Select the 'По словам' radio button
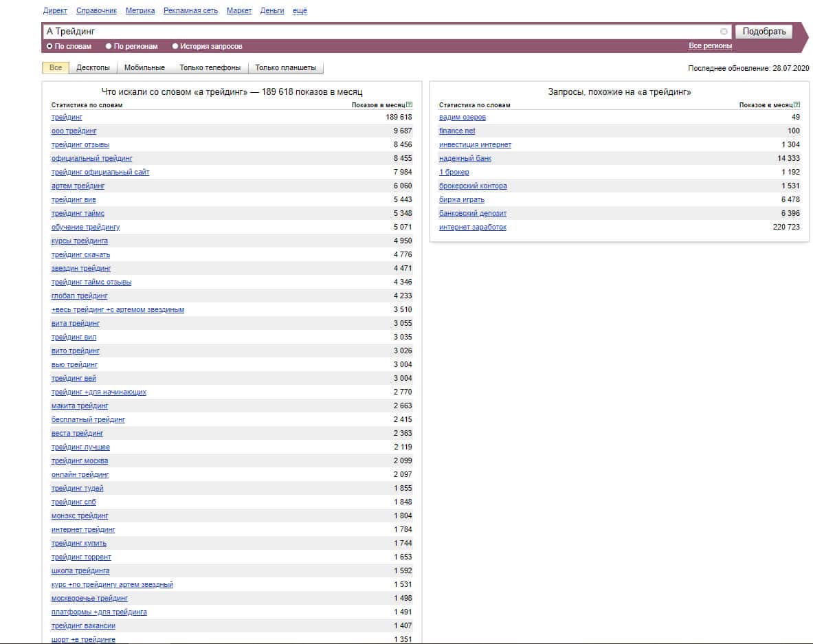The width and height of the screenshot is (813, 644). (49, 46)
